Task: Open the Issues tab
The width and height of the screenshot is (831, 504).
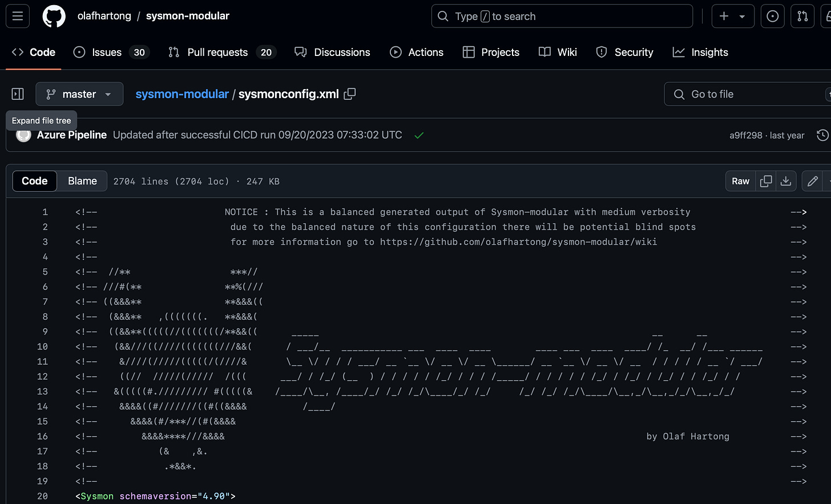Action: (111, 52)
